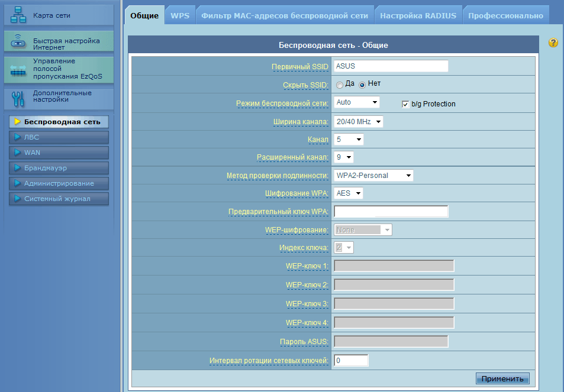The width and height of the screenshot is (564, 392).
Task: Toggle the b/g Protection checkbox
Action: click(x=405, y=104)
